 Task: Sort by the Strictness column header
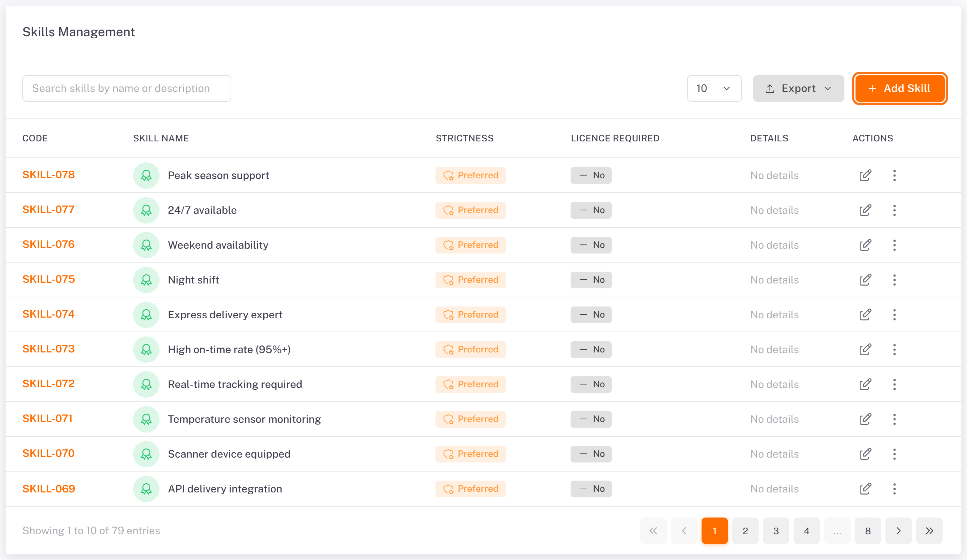point(464,138)
